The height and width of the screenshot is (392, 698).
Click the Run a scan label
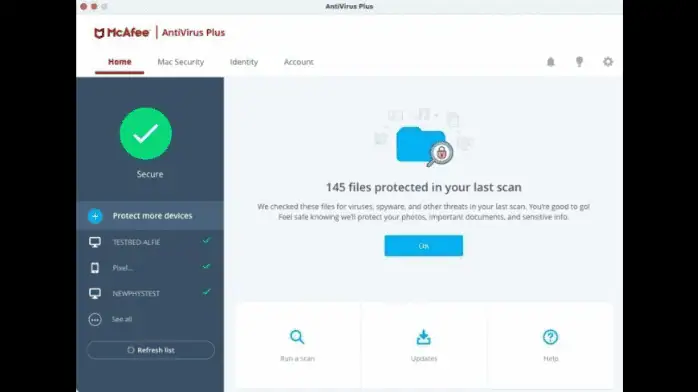tap(297, 359)
